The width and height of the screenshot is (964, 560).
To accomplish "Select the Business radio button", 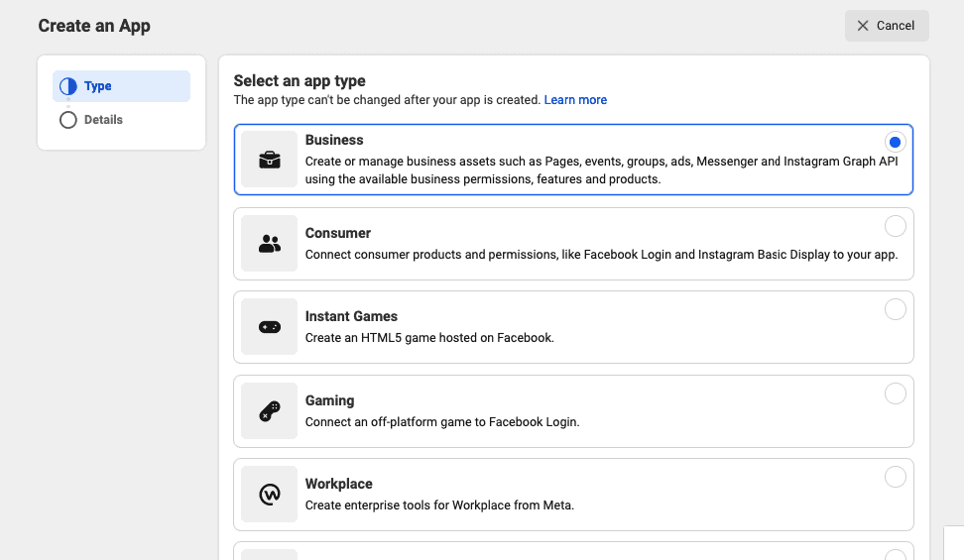I will 896,142.
